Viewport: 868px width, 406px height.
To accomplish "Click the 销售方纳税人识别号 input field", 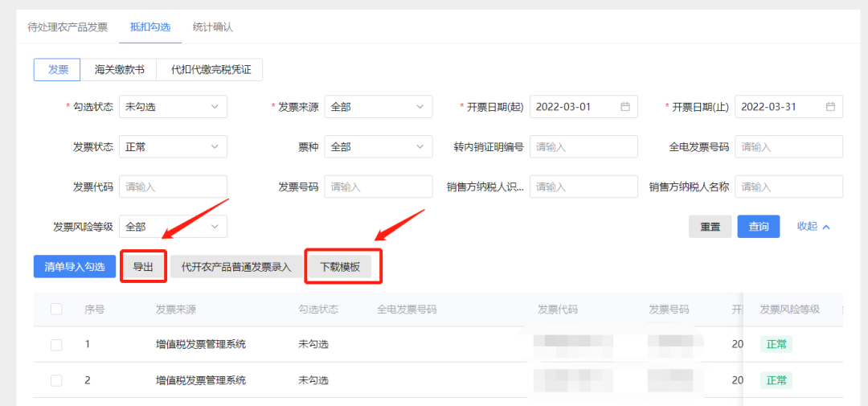I will click(584, 187).
